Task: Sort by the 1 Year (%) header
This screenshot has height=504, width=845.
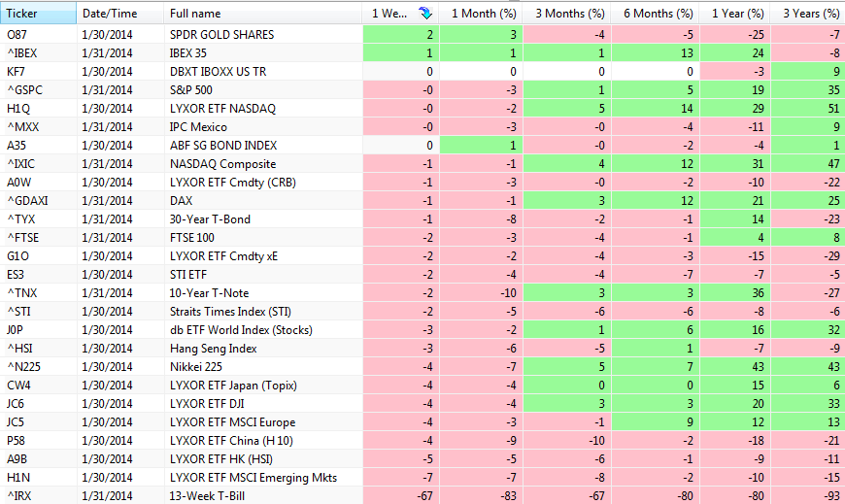Action: 733,14
